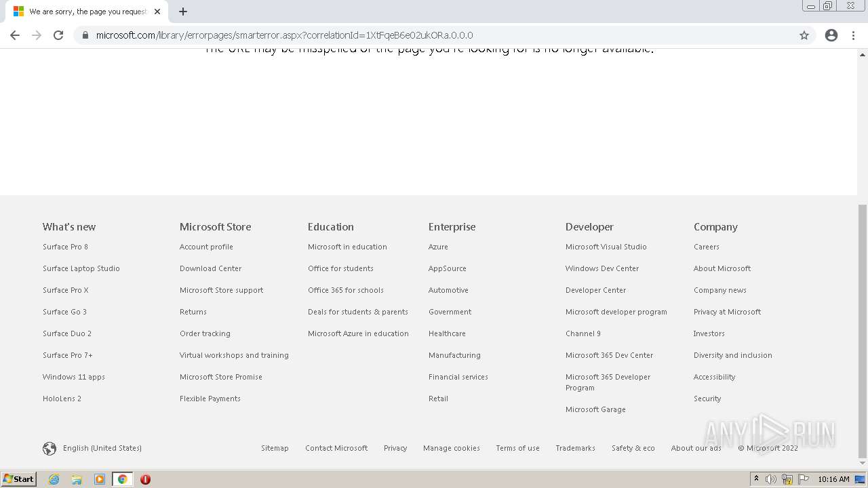
Task: Open the Accessibility link
Action: click(714, 377)
